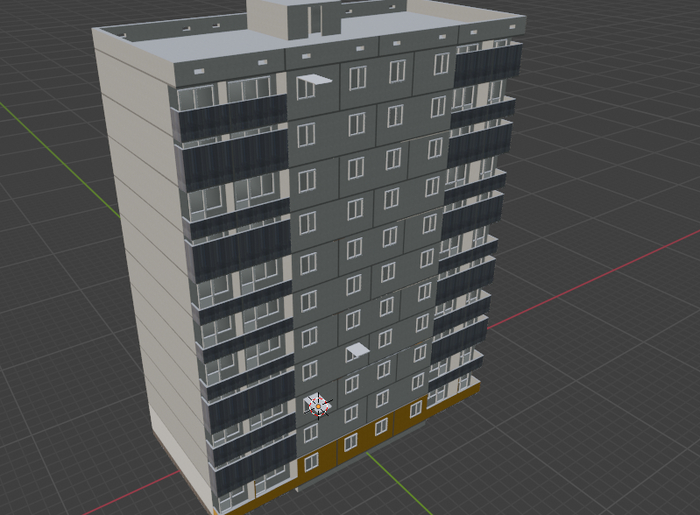This screenshot has width=700, height=515.
Task: Select the top-floor balcony in the right column
Action: (487, 65)
